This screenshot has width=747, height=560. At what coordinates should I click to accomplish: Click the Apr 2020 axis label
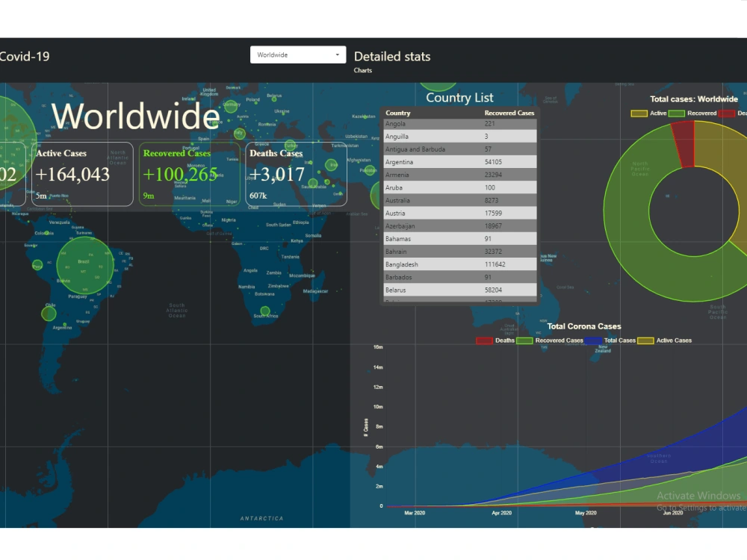pos(502,513)
